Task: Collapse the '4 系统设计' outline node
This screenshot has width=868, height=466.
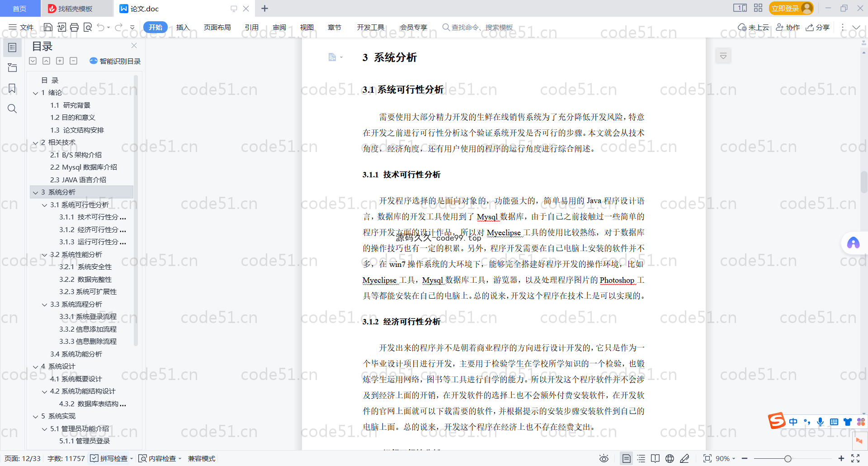Action: 35,366
